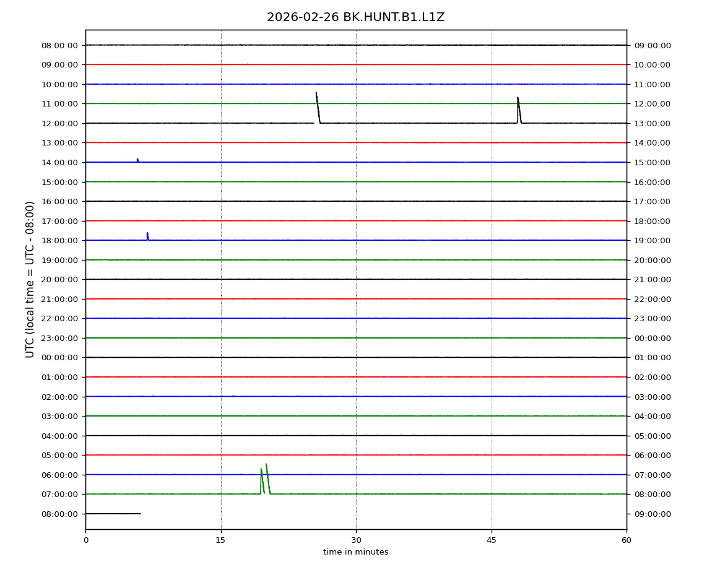Click the 15 tick label on x-axis
This screenshot has width=712, height=588.
tap(220, 540)
